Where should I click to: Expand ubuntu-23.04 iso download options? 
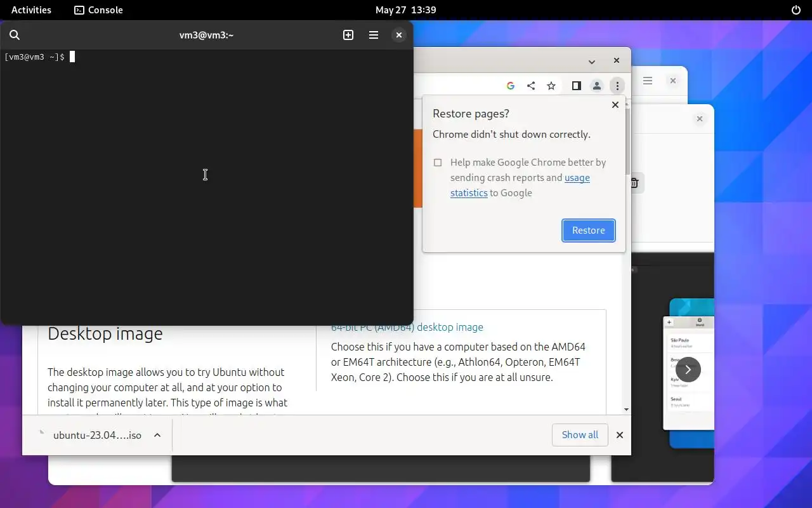pyautogui.click(x=157, y=435)
